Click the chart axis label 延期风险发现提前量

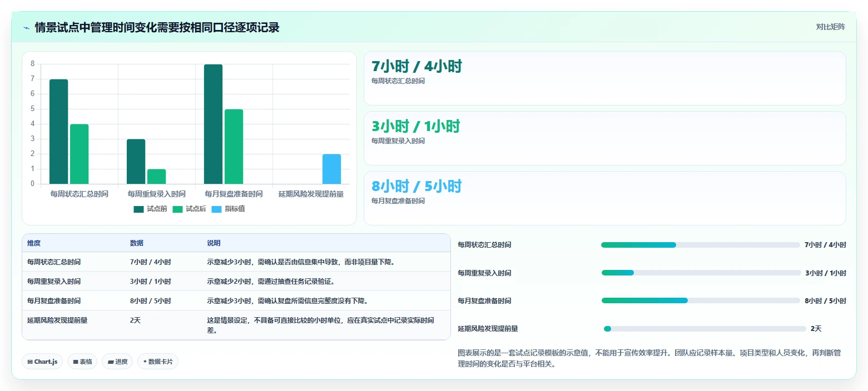click(x=311, y=194)
